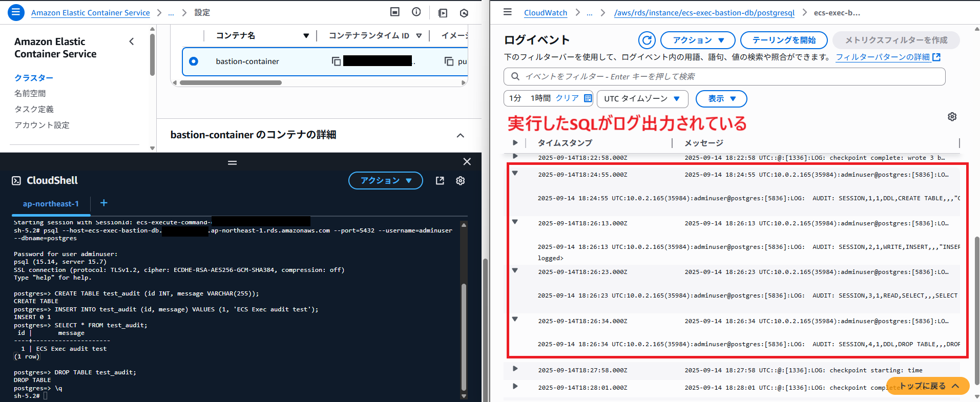Collapse the 18:26:34 log event row
Image resolution: width=980 pixels, height=402 pixels.
click(x=515, y=320)
